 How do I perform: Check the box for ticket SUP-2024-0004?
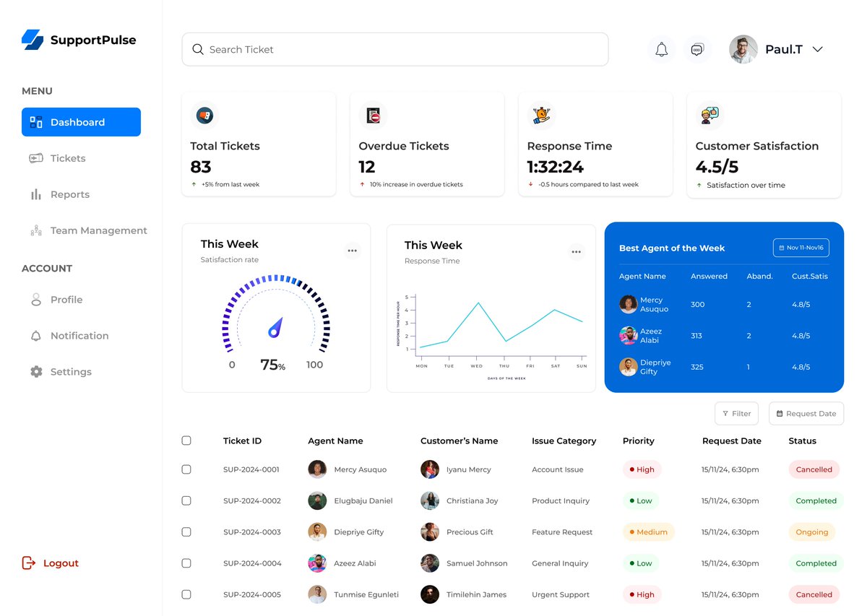click(x=186, y=563)
